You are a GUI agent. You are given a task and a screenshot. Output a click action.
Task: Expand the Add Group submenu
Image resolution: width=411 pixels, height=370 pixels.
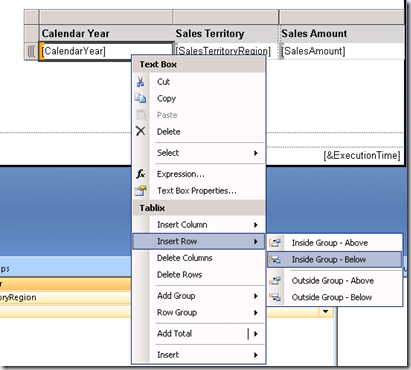199,296
